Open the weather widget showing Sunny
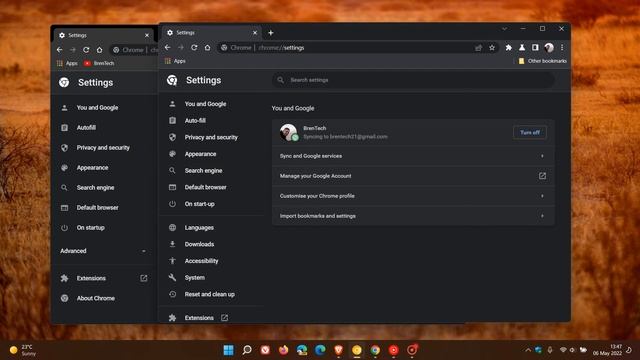The height and width of the screenshot is (360, 640). pyautogui.click(x=23, y=350)
